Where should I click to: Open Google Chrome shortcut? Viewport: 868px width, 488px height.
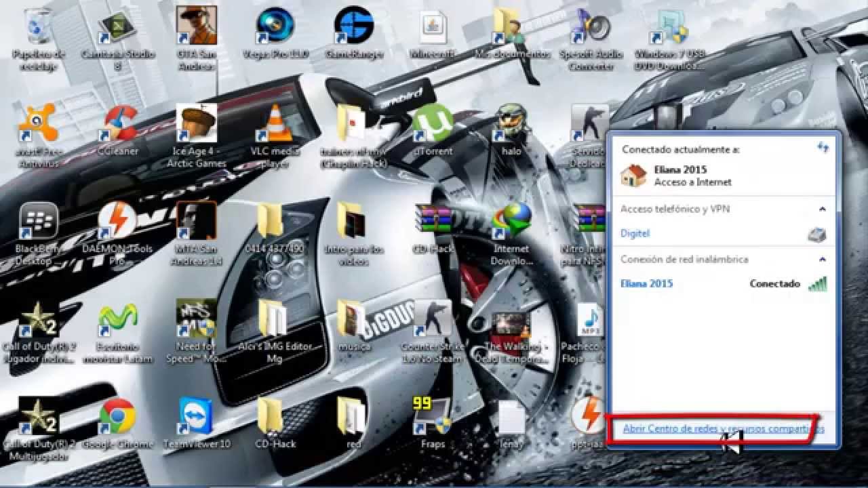117,423
